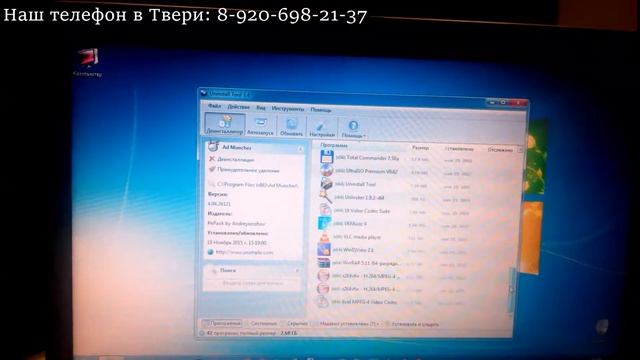Sort by the Размер column header
Image resolution: width=640 pixels, height=360 pixels.
coord(420,148)
